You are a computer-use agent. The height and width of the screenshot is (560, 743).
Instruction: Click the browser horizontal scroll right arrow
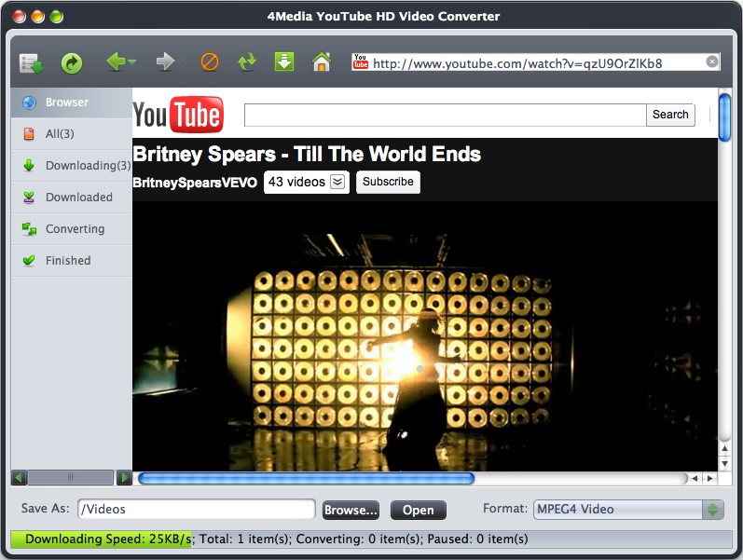[x=709, y=479]
